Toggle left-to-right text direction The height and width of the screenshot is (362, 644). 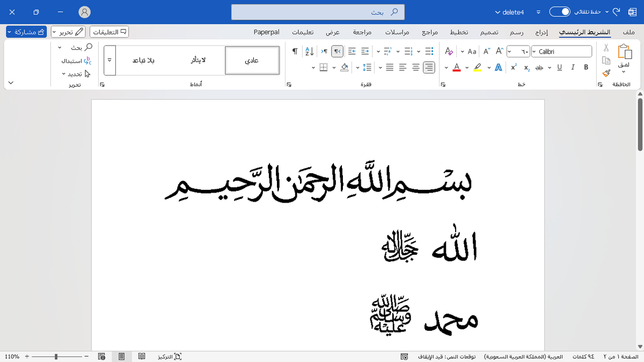[324, 51]
